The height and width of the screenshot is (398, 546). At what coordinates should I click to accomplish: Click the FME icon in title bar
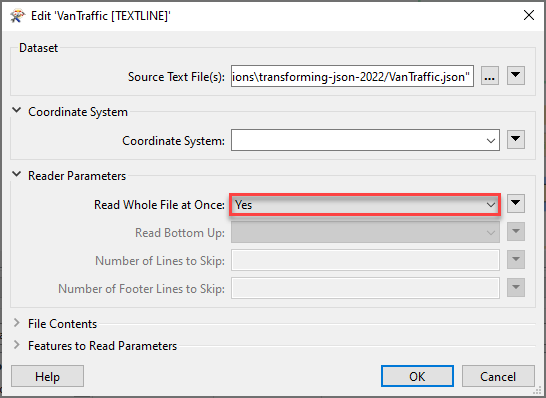pos(17,16)
